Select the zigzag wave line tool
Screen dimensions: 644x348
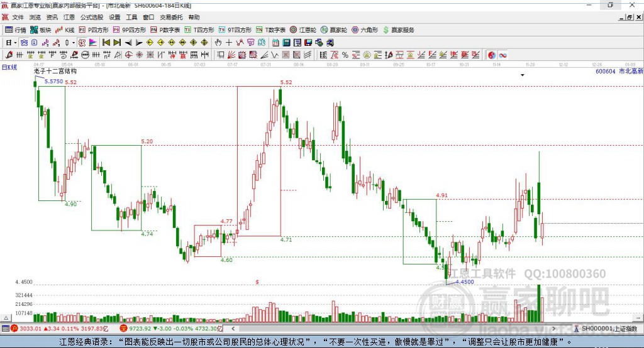tap(275, 55)
